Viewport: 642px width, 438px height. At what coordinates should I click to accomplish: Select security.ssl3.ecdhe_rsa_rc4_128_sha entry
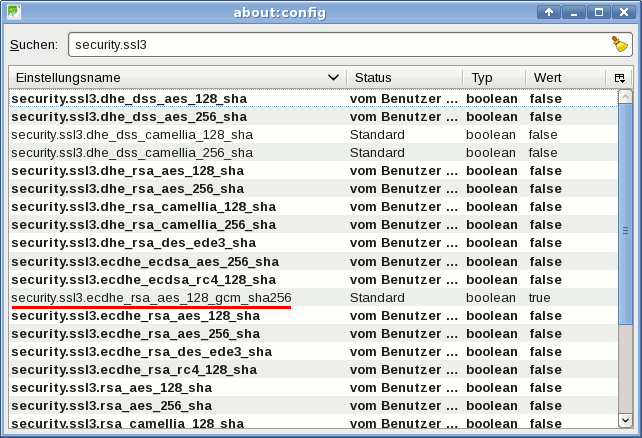(x=134, y=370)
